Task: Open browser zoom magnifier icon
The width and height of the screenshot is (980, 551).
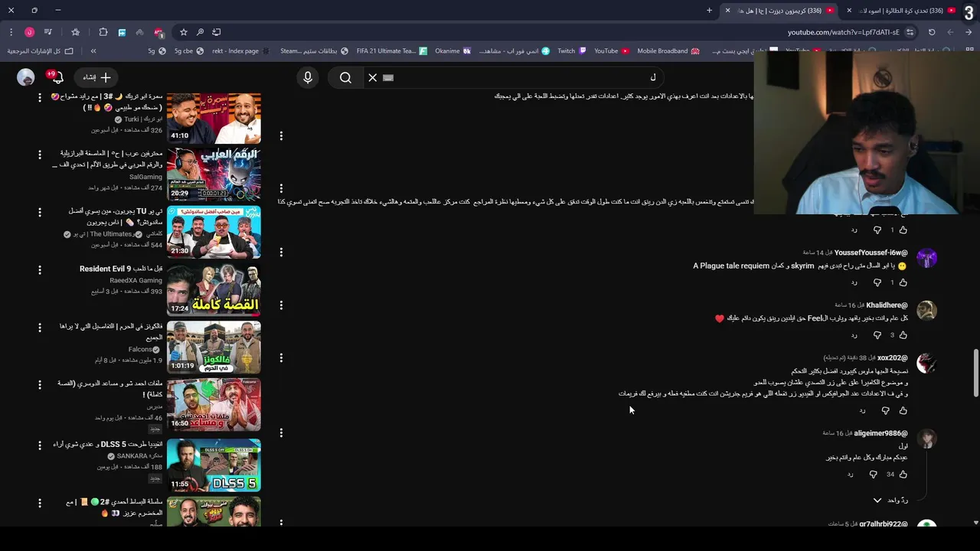Action: [200, 32]
